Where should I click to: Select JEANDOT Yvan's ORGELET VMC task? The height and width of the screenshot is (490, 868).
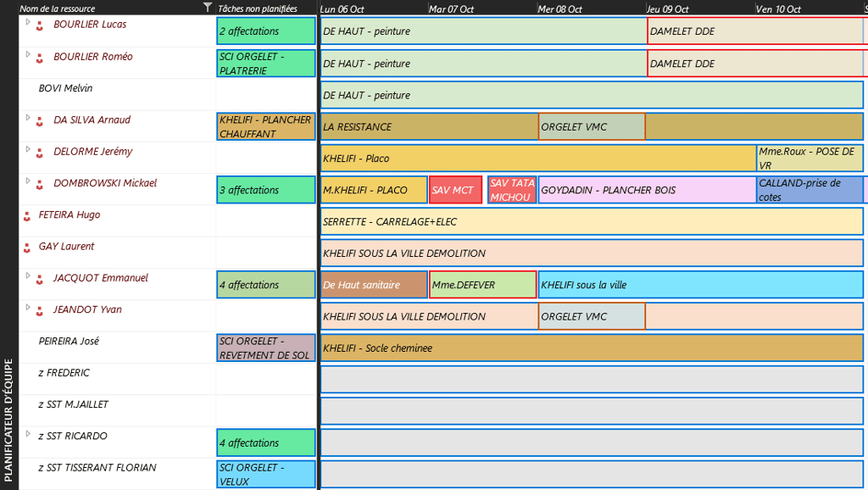[592, 316]
